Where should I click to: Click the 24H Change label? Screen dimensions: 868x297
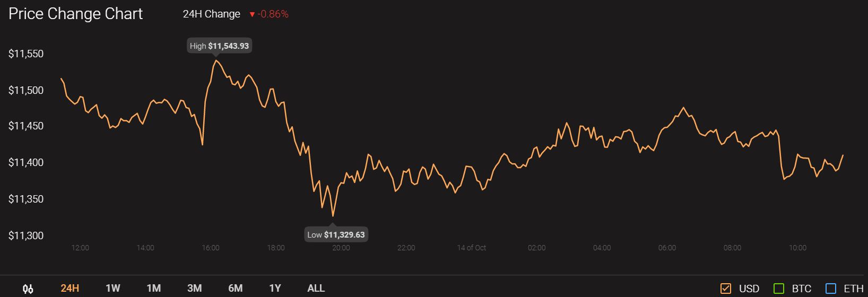[211, 14]
